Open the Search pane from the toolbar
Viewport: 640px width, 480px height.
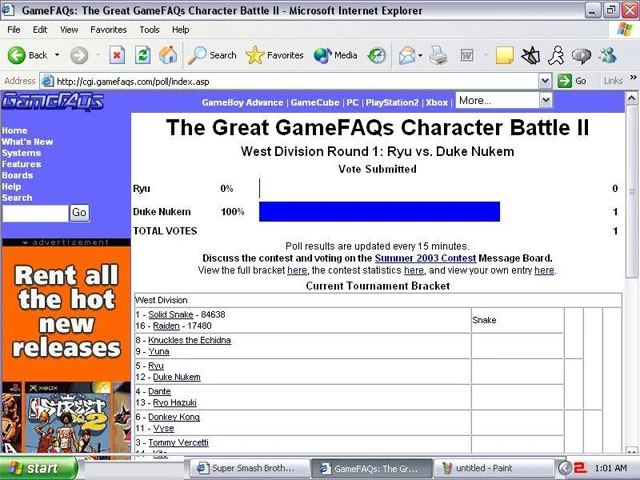(212, 55)
